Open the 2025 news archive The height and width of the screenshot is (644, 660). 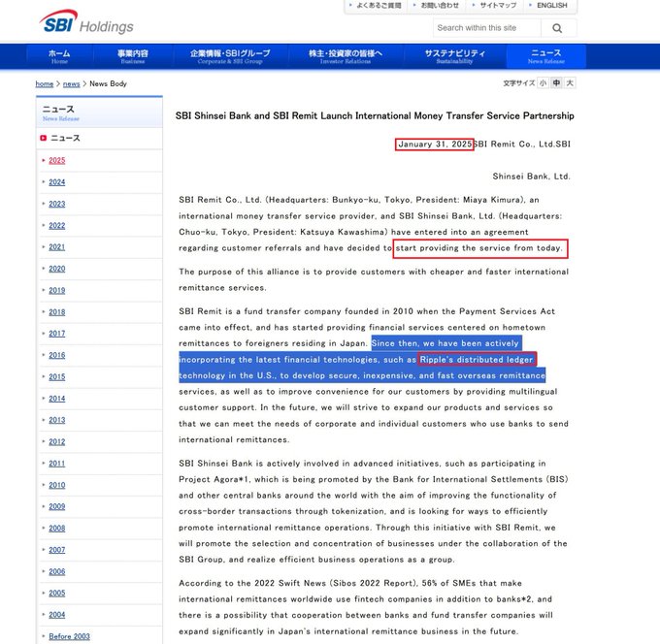click(x=57, y=160)
